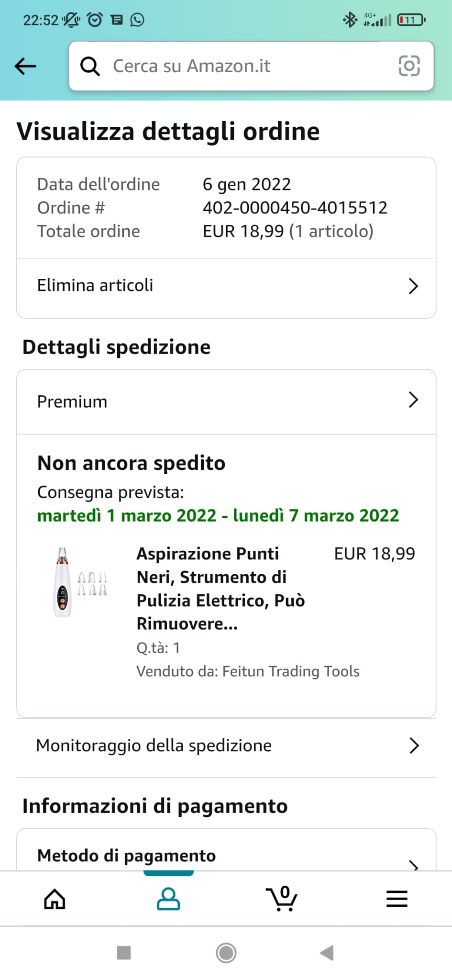Tap Android back triangle button
The image size is (452, 980).
point(327,953)
